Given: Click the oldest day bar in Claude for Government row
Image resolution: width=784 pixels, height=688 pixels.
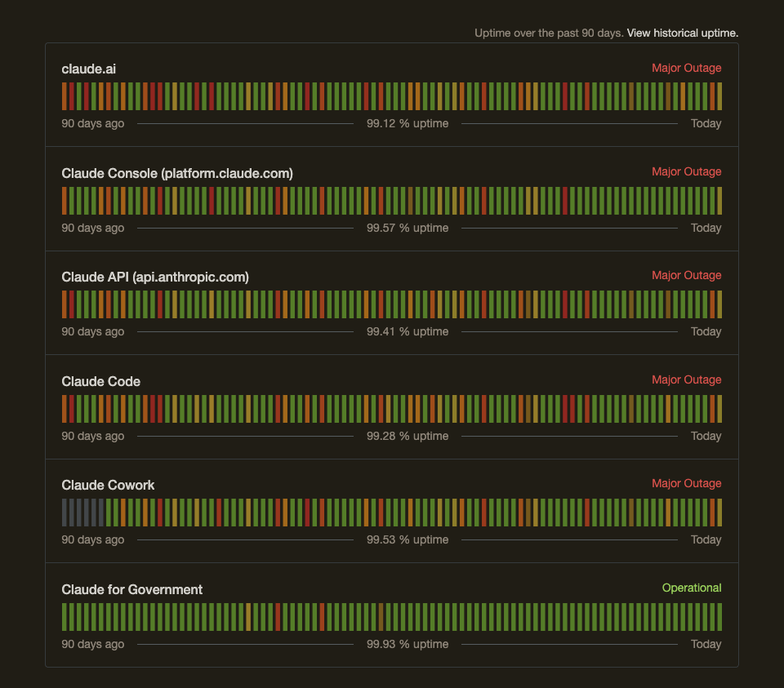Looking at the screenshot, I should [x=64, y=617].
